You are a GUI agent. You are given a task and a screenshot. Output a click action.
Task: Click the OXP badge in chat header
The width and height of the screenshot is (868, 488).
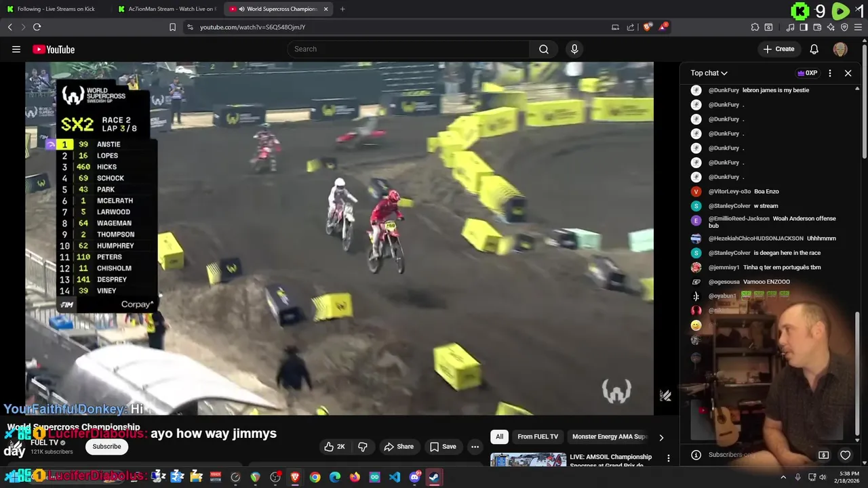click(807, 73)
